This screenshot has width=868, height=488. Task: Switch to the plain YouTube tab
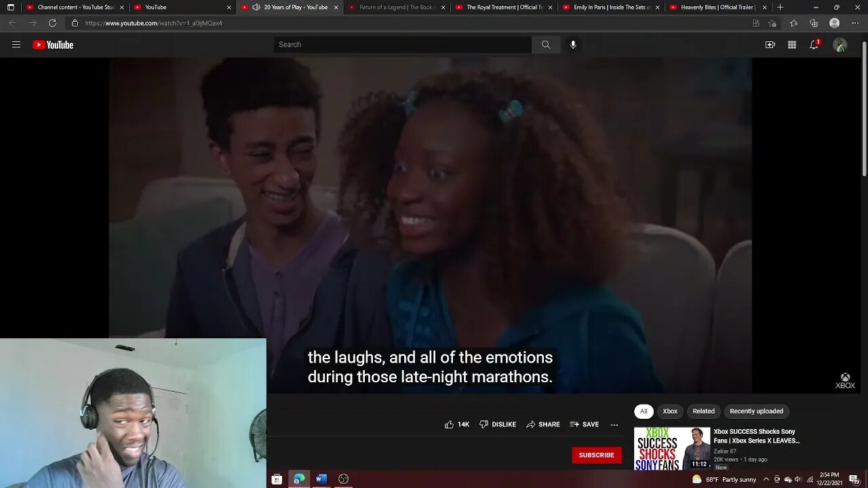click(x=182, y=7)
